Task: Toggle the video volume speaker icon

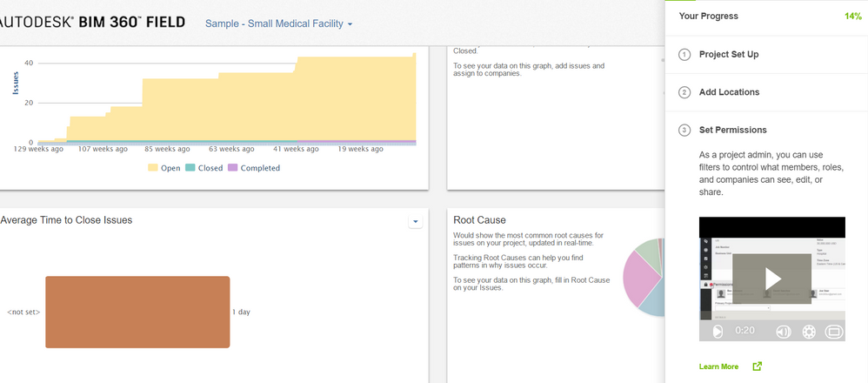Action: coord(783,332)
